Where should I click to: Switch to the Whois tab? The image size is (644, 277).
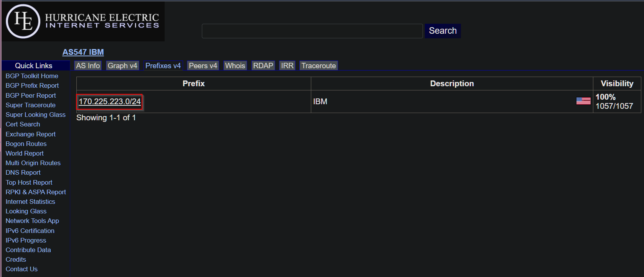tap(235, 66)
